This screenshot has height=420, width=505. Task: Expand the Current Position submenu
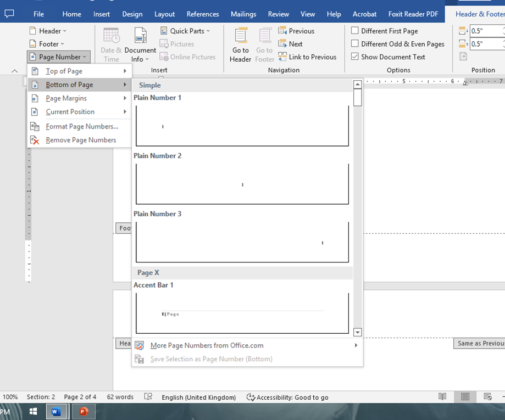tap(80, 111)
